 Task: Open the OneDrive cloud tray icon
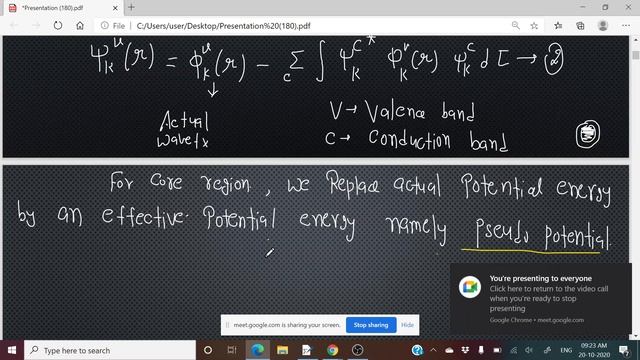[x=449, y=350]
